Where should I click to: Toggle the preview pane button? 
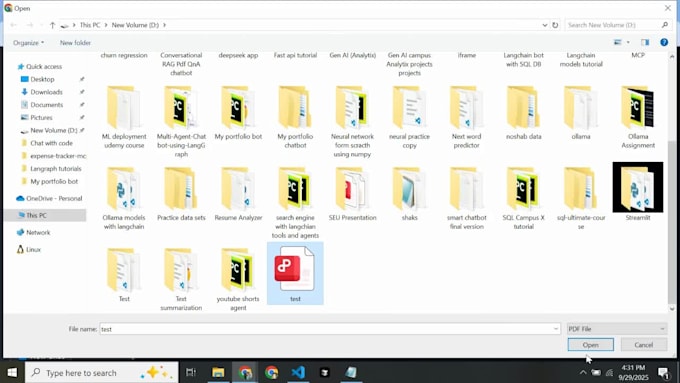[645, 42]
